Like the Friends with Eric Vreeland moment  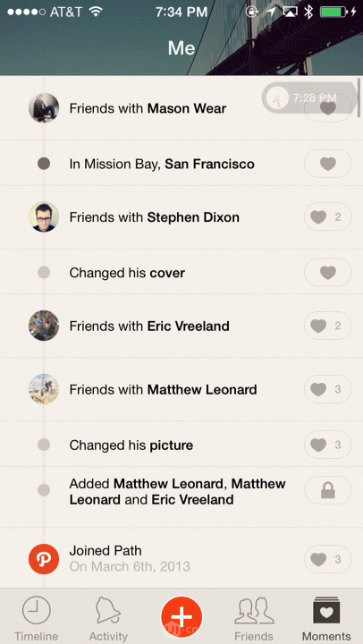pyautogui.click(x=328, y=326)
